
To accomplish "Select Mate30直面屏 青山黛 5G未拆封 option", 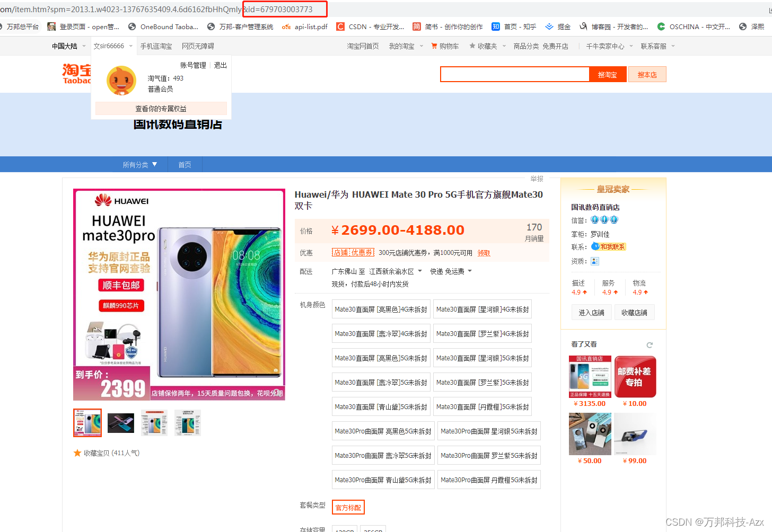I will pos(381,407).
